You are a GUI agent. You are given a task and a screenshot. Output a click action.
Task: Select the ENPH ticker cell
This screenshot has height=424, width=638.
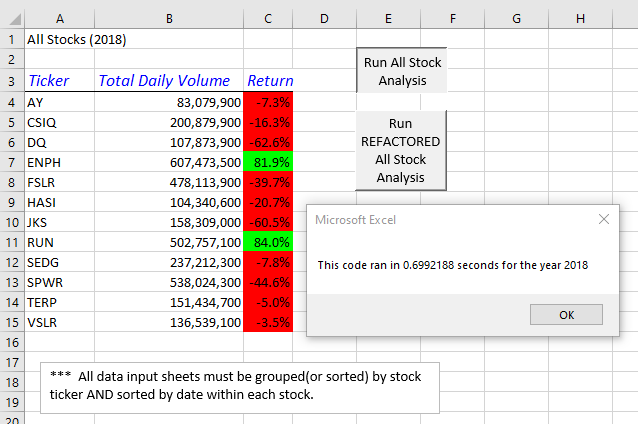click(59, 162)
